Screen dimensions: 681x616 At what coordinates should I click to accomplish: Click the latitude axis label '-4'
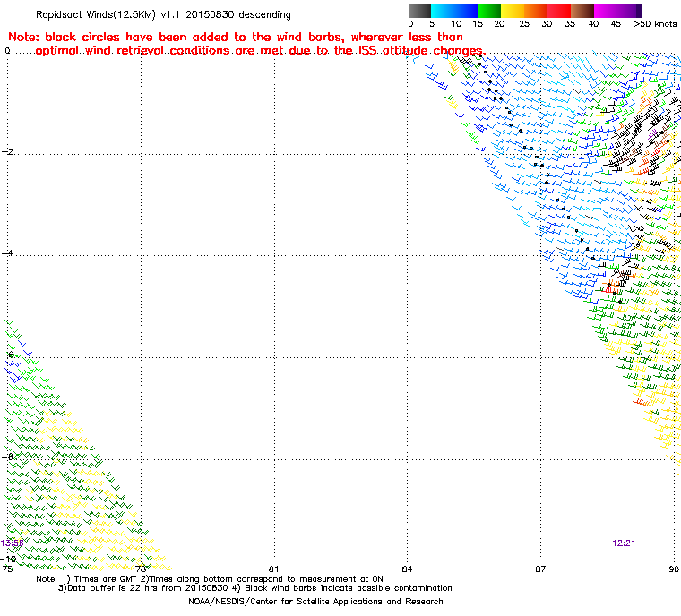[x=7, y=253]
